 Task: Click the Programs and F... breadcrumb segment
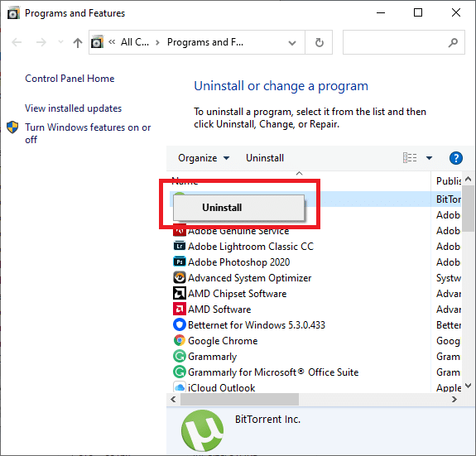[x=205, y=42]
